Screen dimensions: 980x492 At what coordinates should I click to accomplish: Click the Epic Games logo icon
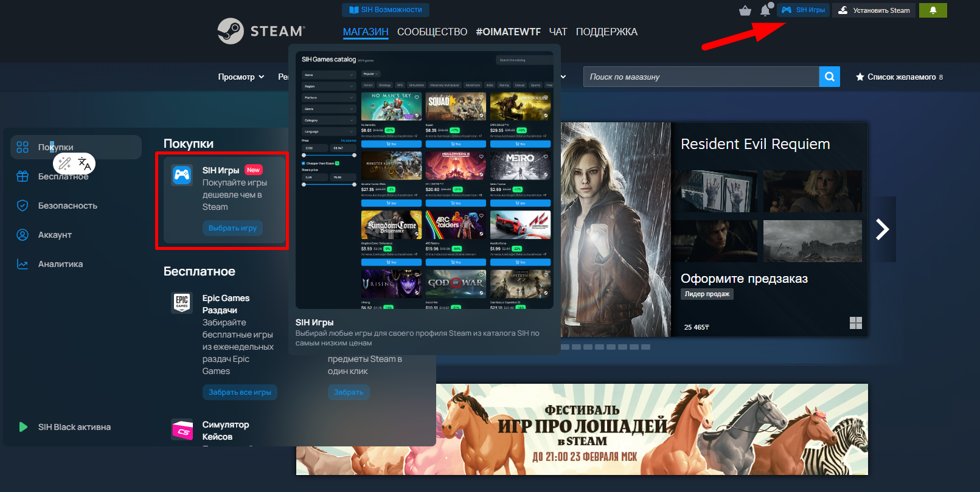[182, 302]
